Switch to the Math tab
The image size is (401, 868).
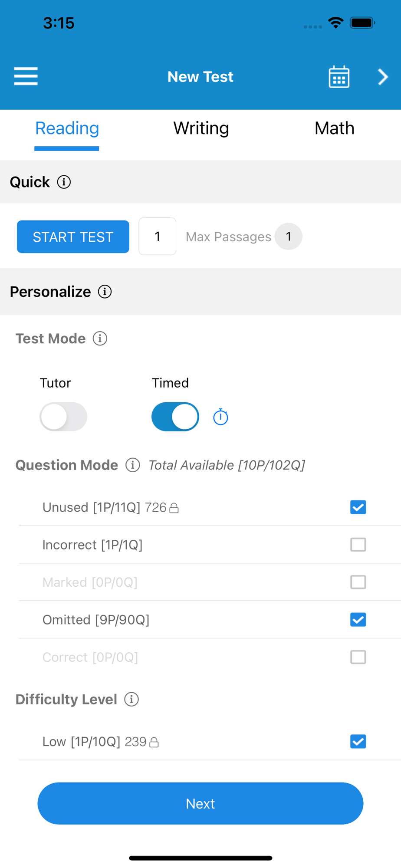(x=334, y=128)
